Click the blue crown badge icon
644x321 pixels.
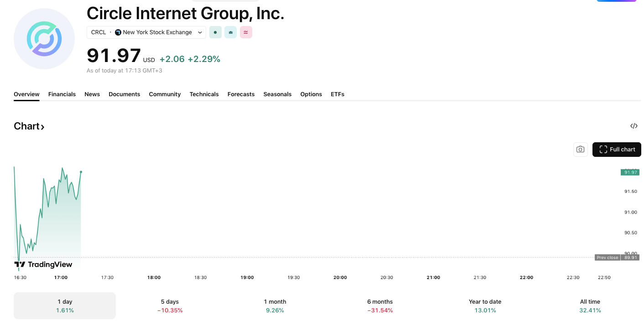pos(230,32)
